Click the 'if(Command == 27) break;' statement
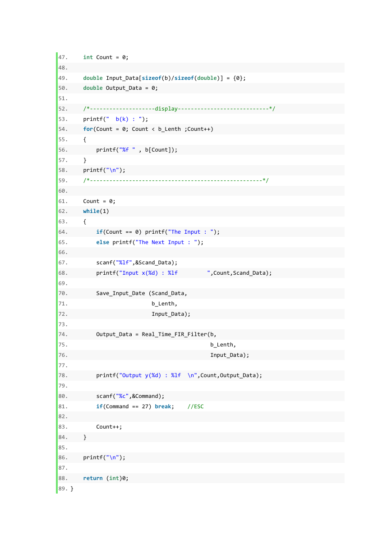The width and height of the screenshot is (392, 554). [135, 406]
